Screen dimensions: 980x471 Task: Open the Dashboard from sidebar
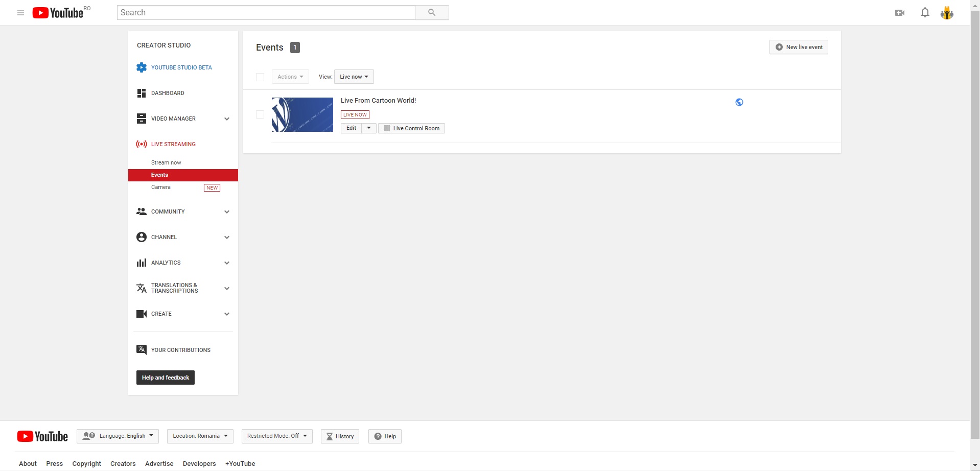tap(168, 93)
